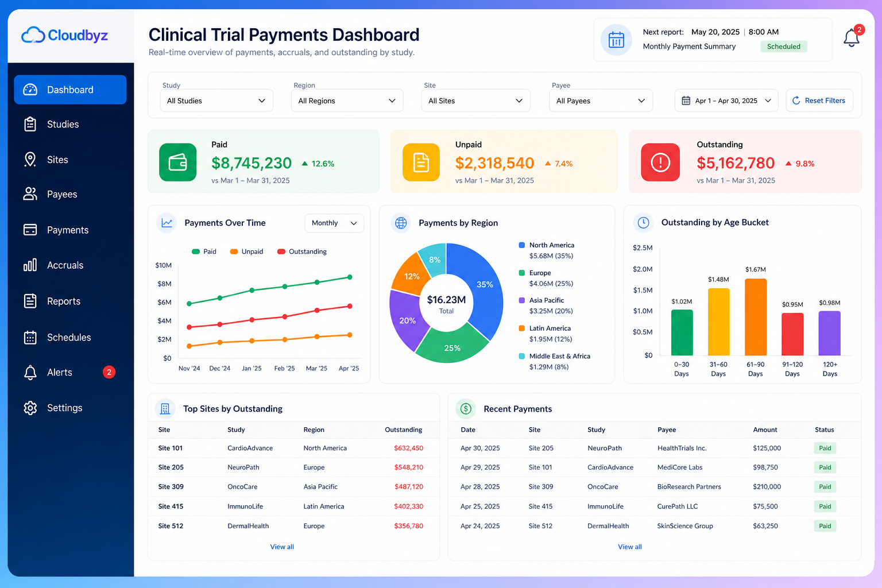882x588 pixels.
Task: Open Reports in the sidebar
Action: (x=70, y=301)
